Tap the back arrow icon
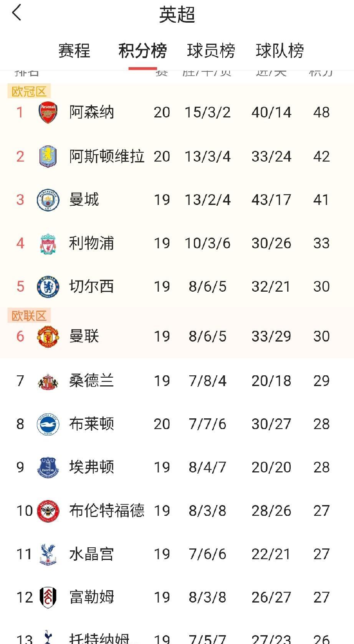Image resolution: width=354 pixels, height=644 pixels. [17, 13]
